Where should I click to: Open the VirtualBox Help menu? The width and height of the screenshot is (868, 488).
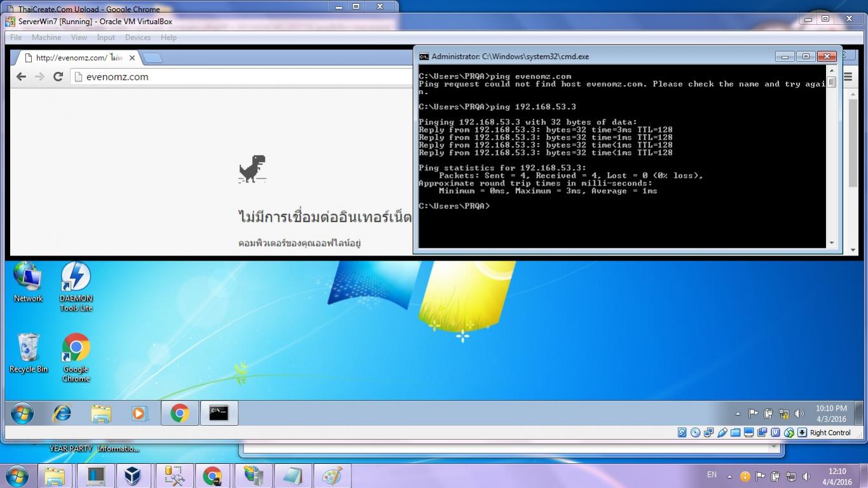click(x=168, y=37)
